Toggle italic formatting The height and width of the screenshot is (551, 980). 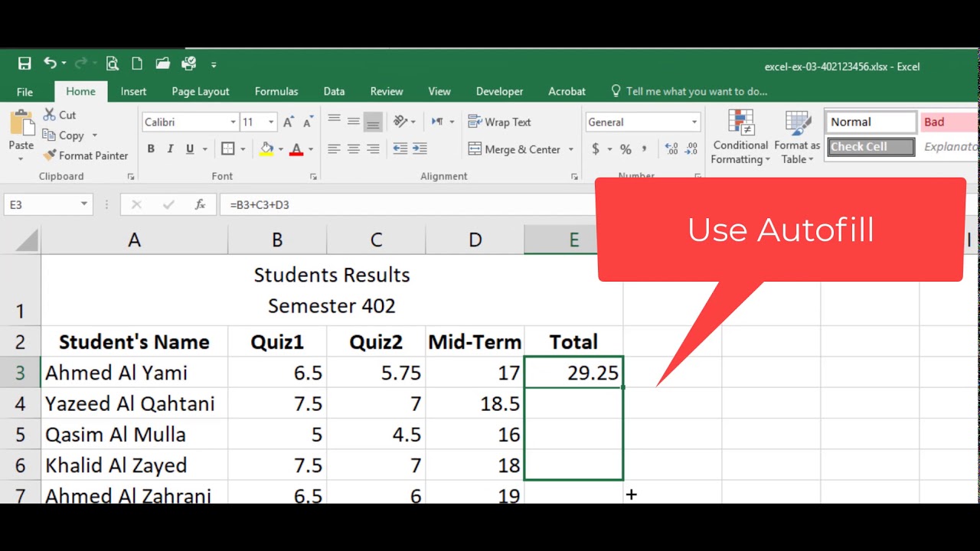[x=170, y=149]
